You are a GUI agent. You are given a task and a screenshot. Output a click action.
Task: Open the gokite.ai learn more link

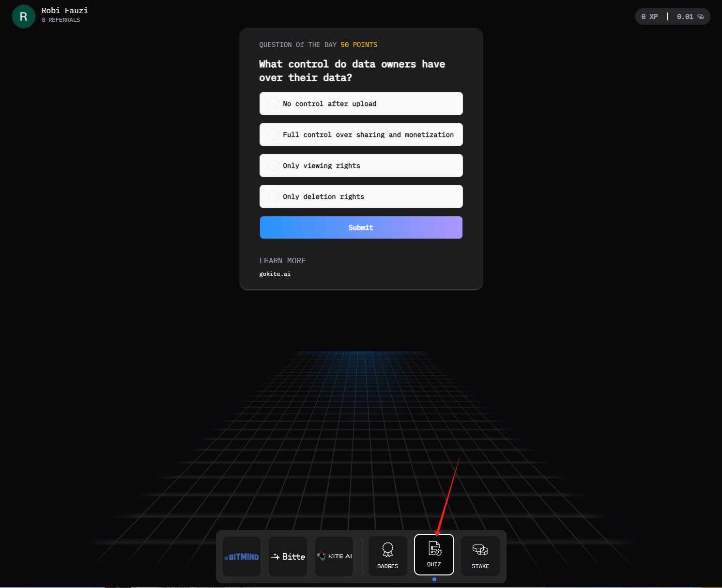click(275, 274)
